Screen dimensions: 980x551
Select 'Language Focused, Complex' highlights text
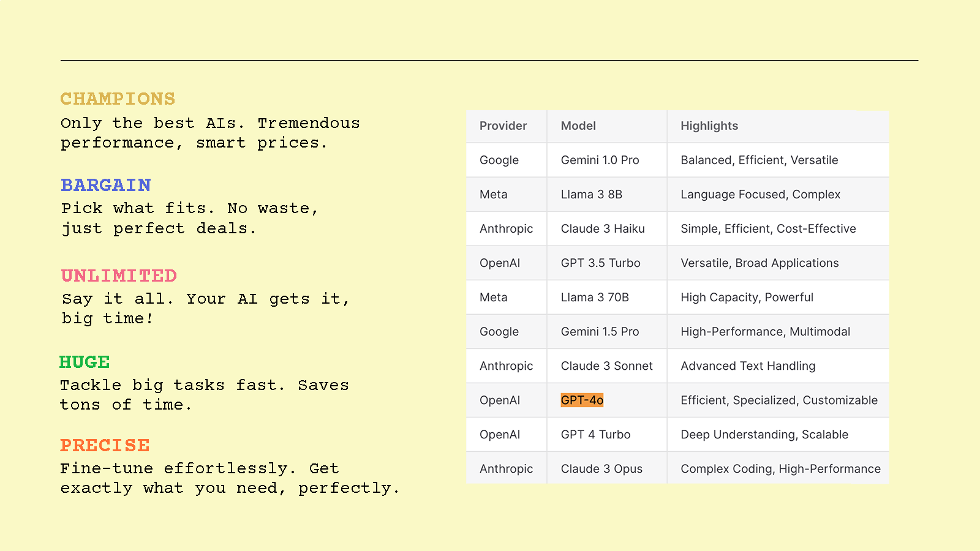pyautogui.click(x=761, y=194)
